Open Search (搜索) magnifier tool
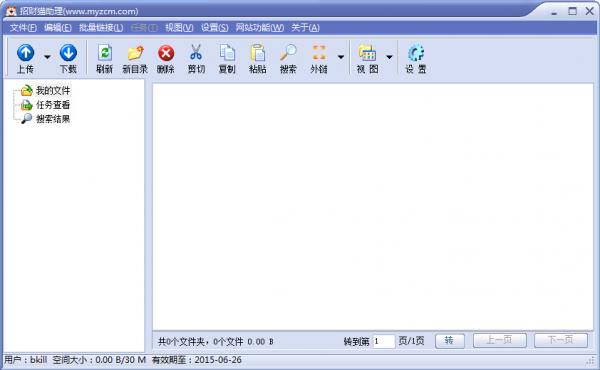This screenshot has height=370, width=600. 288,53
